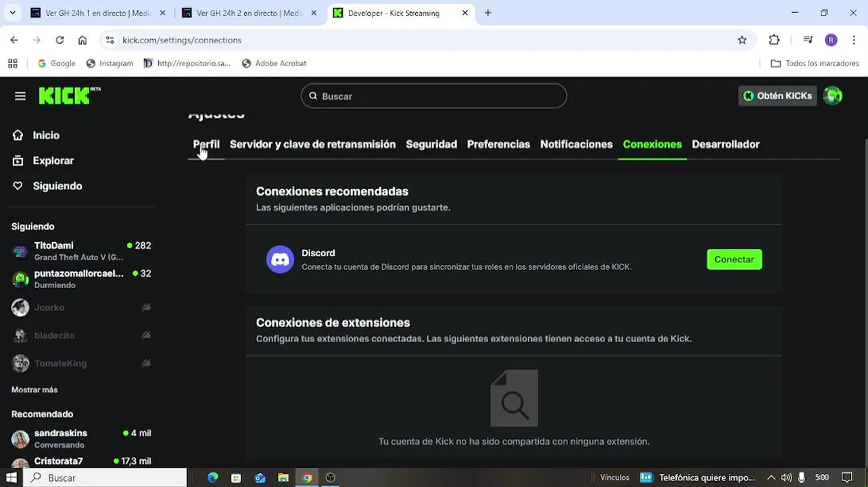Image resolution: width=868 pixels, height=487 pixels.
Task: Open sandraskins recommended channel
Action: pyautogui.click(x=81, y=438)
